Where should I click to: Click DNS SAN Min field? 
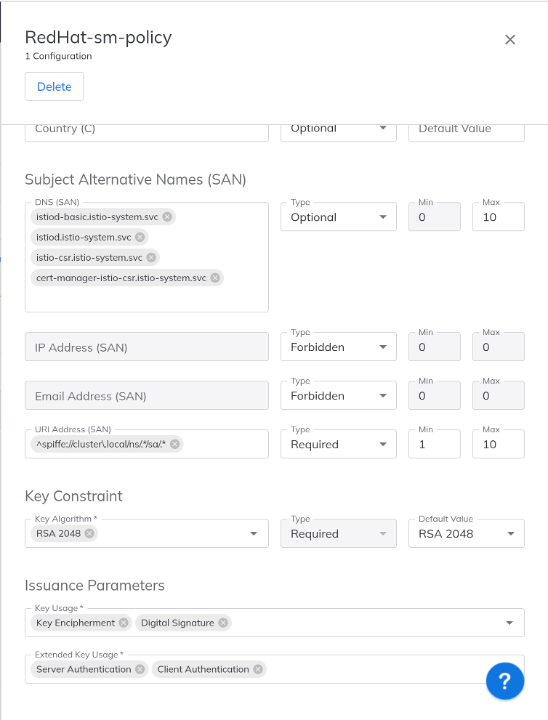(434, 217)
